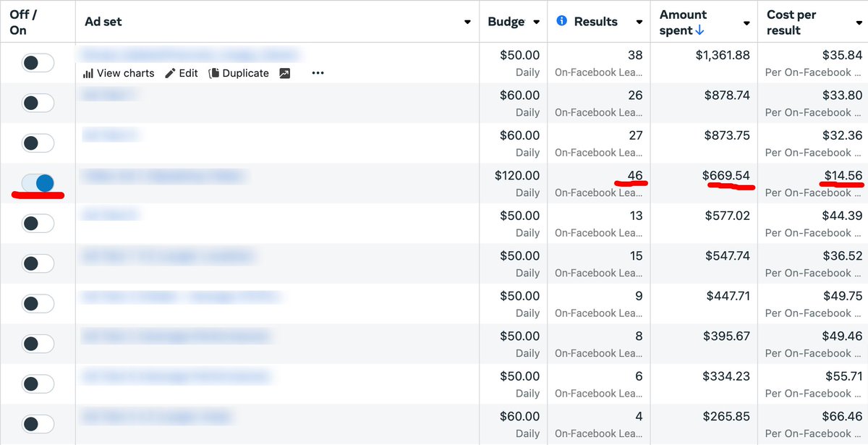Click the 26 results value
The width and height of the screenshot is (868, 445).
636,95
